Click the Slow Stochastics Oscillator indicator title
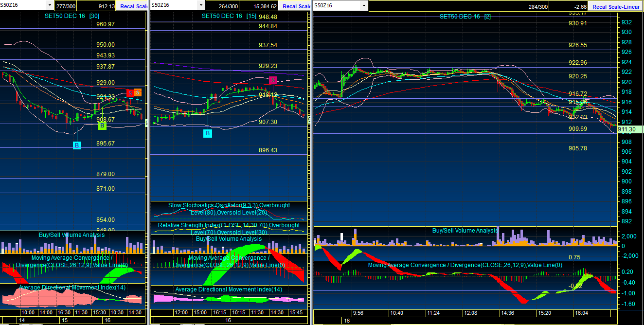 click(229, 209)
